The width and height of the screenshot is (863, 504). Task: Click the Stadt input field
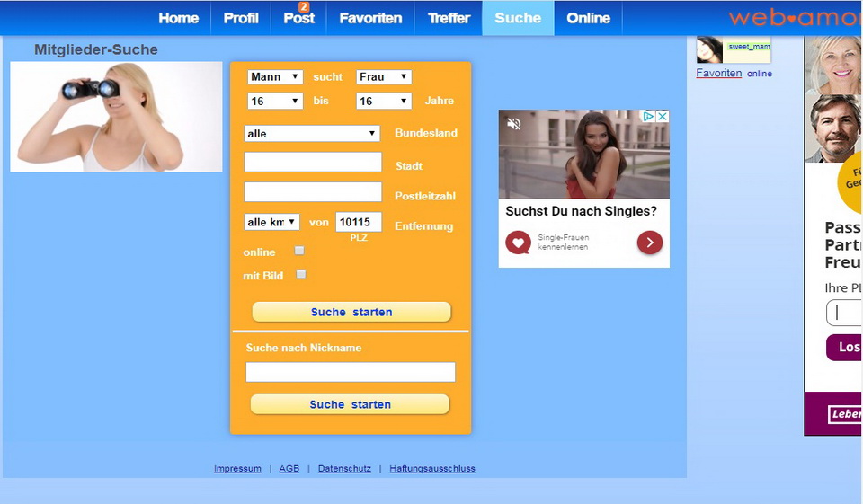pos(313,163)
